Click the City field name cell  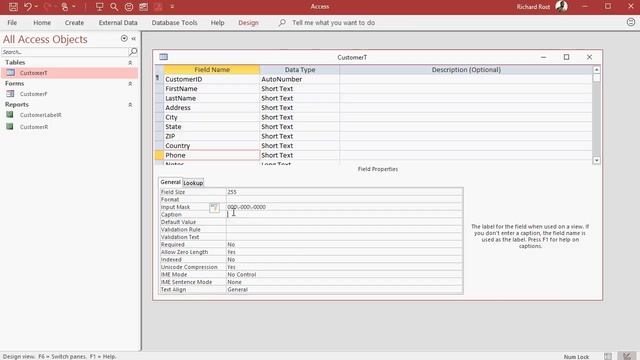212,117
